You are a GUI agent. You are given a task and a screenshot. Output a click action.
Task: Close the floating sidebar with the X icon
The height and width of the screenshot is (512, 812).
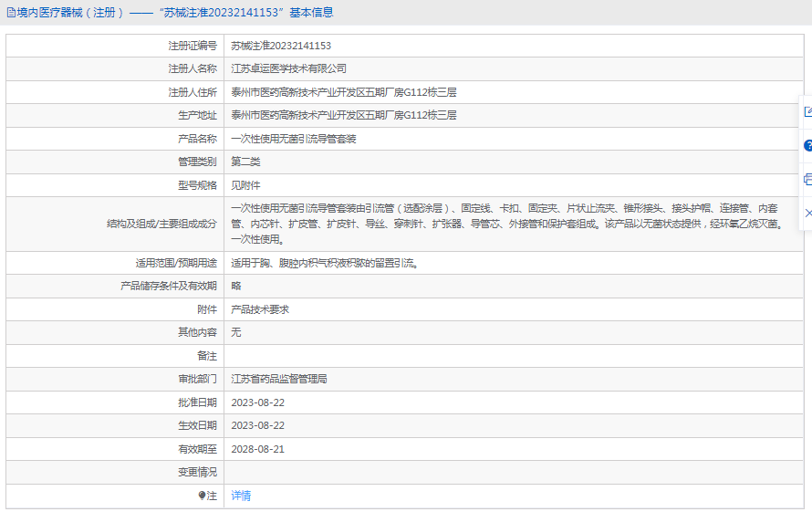coord(808,213)
